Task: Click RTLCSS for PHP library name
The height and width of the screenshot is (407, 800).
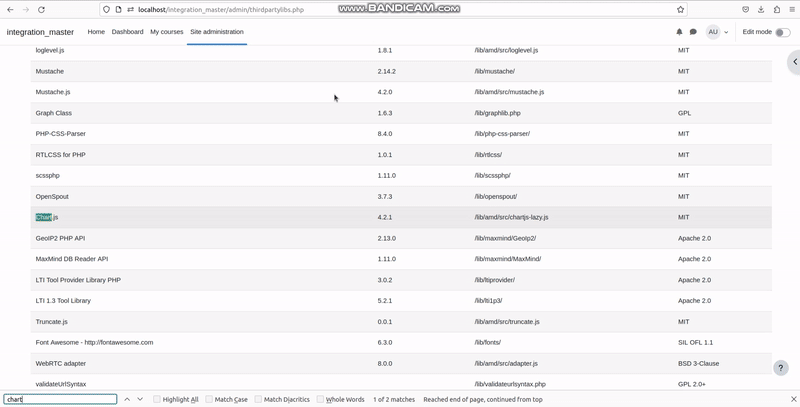Action: pos(61,155)
